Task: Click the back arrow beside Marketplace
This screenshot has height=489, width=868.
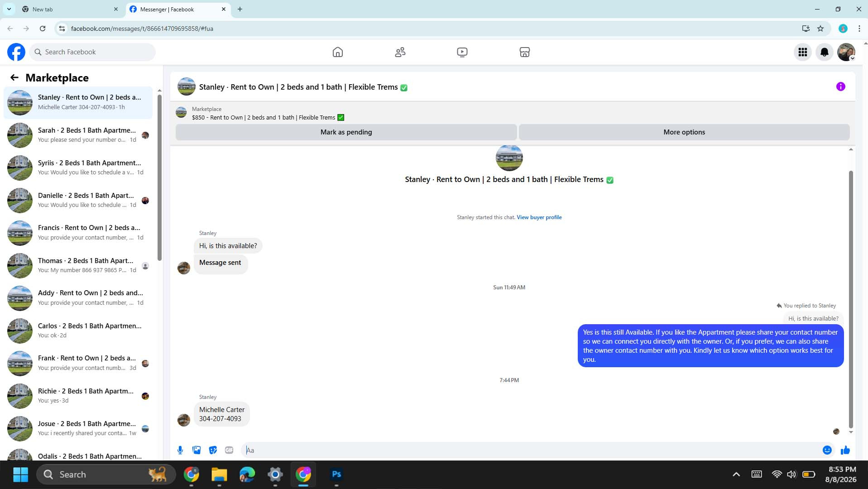Action: pyautogui.click(x=14, y=77)
